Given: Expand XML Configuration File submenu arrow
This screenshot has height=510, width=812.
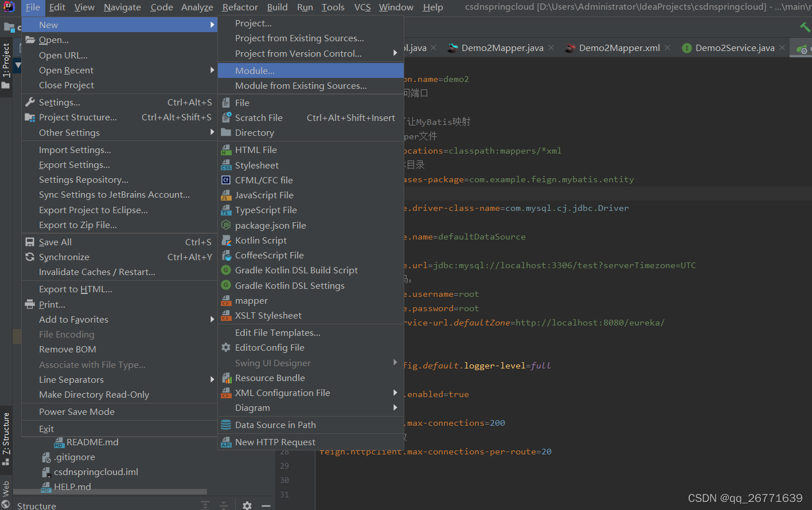Looking at the screenshot, I should pyautogui.click(x=395, y=393).
